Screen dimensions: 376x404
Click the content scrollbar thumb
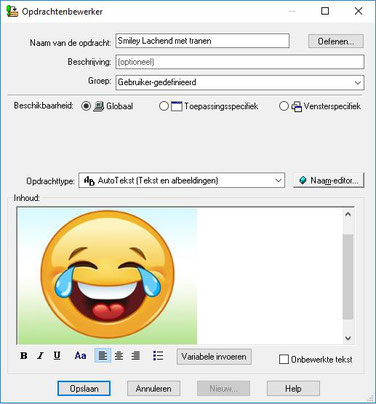point(348,277)
